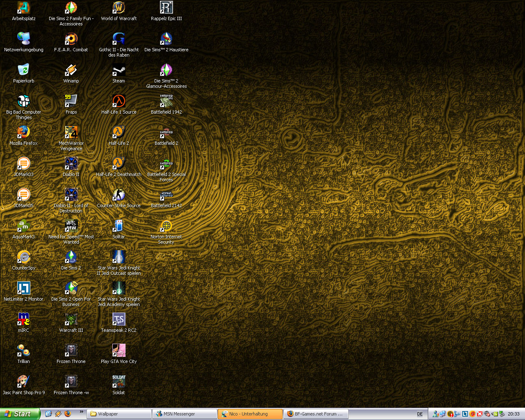
Task: Select MechWarrior Vengeance icon
Action: [x=71, y=138]
